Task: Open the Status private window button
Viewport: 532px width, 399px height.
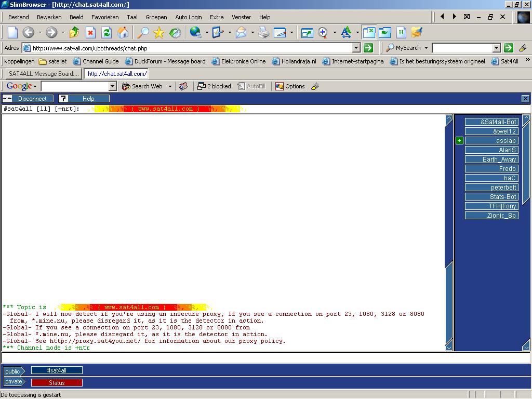Action: (57, 383)
